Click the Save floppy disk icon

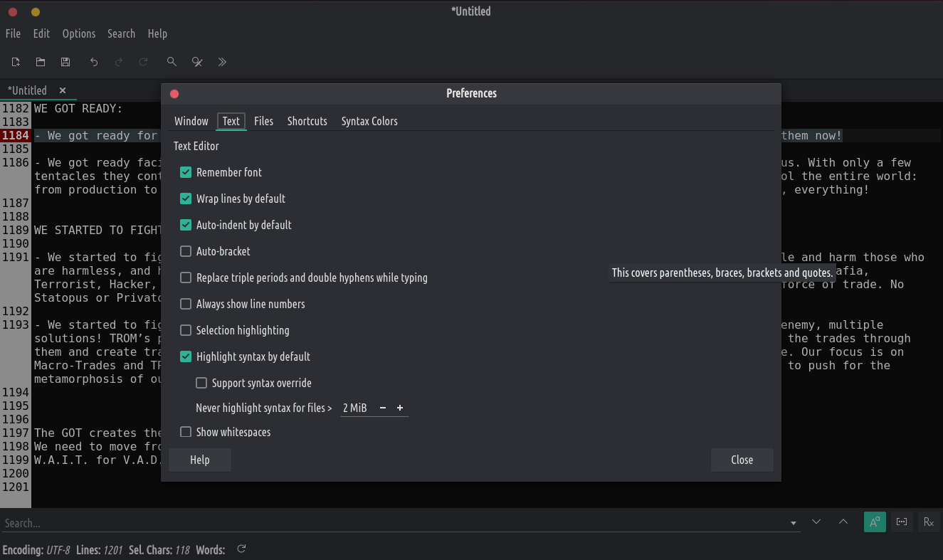coord(65,62)
